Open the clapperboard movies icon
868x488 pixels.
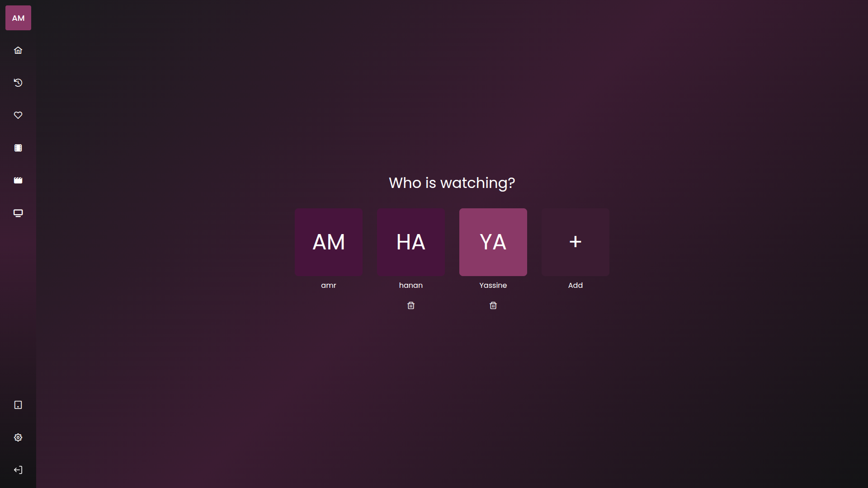coord(18,180)
